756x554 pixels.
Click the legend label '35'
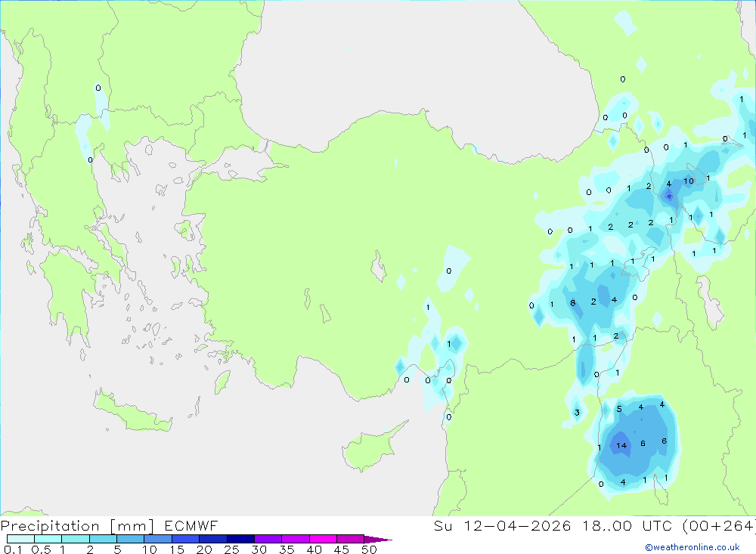click(x=287, y=549)
